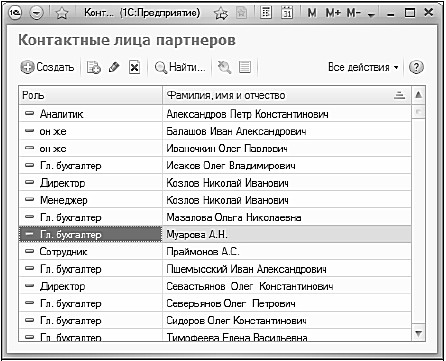Viewport: 446px width, 361px height.
Task: Select Праймонов А.С. row
Action: point(215,252)
